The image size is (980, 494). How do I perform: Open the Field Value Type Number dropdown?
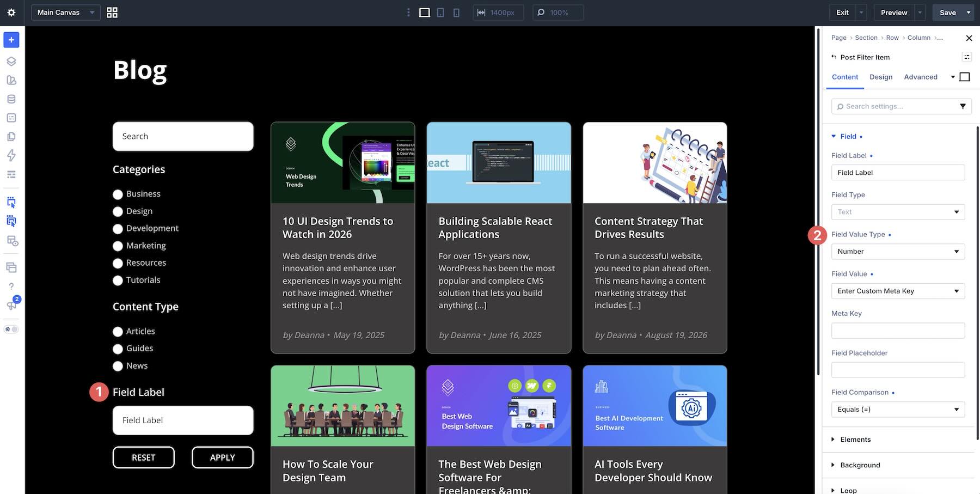(x=898, y=252)
